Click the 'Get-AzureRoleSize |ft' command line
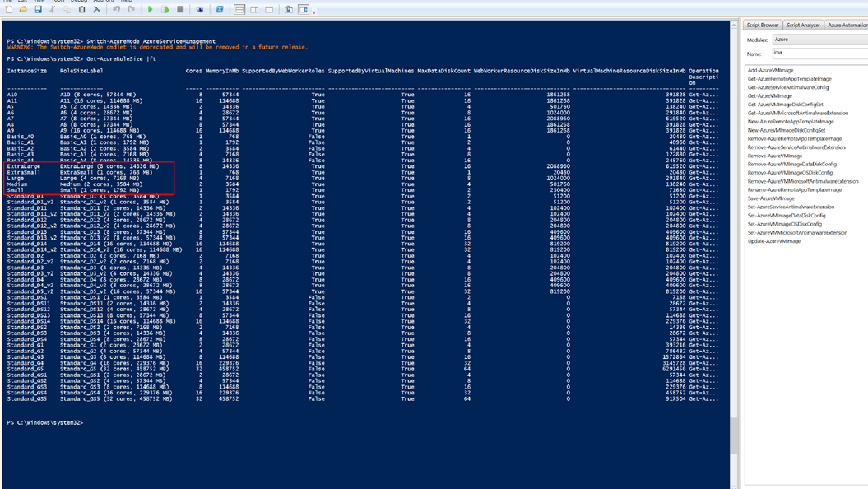This screenshot has width=868, height=489. pos(121,58)
